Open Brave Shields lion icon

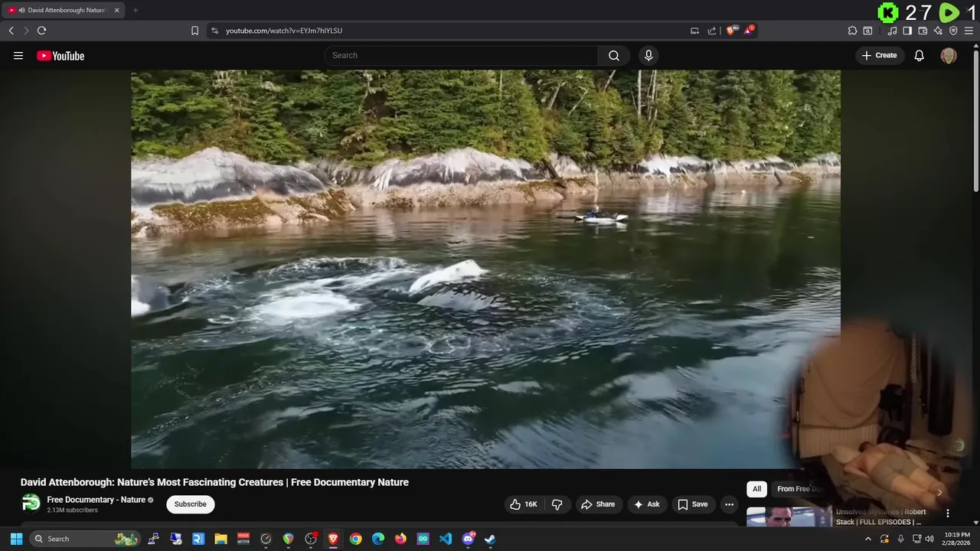pos(731,31)
